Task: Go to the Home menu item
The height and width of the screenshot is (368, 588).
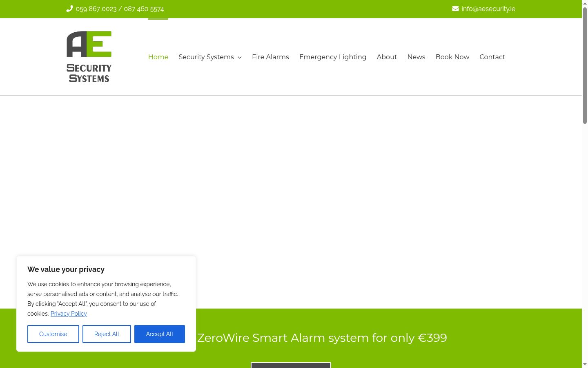Action: point(158,57)
